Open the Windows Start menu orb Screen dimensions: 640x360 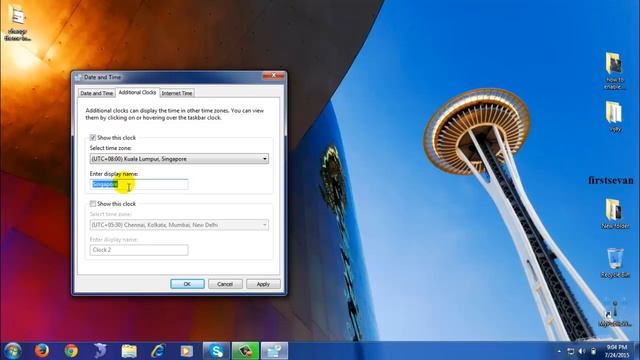pyautogui.click(x=12, y=351)
